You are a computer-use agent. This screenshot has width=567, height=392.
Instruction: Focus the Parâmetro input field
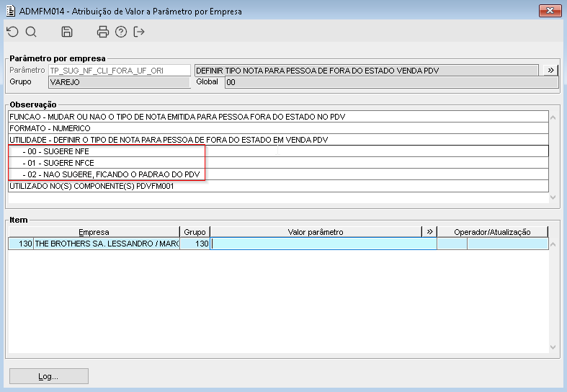point(120,71)
